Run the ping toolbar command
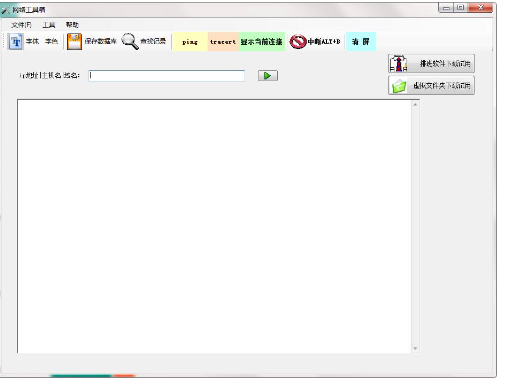The image size is (505, 380). click(190, 42)
